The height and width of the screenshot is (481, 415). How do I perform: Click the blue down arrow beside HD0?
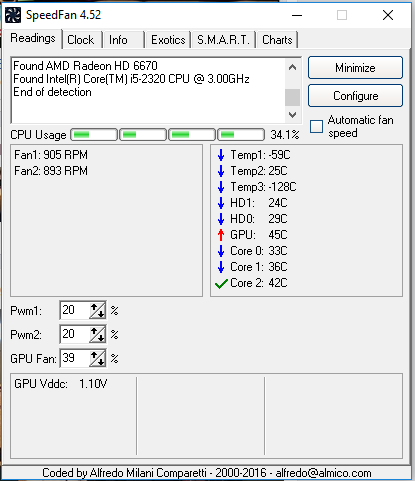(x=221, y=219)
